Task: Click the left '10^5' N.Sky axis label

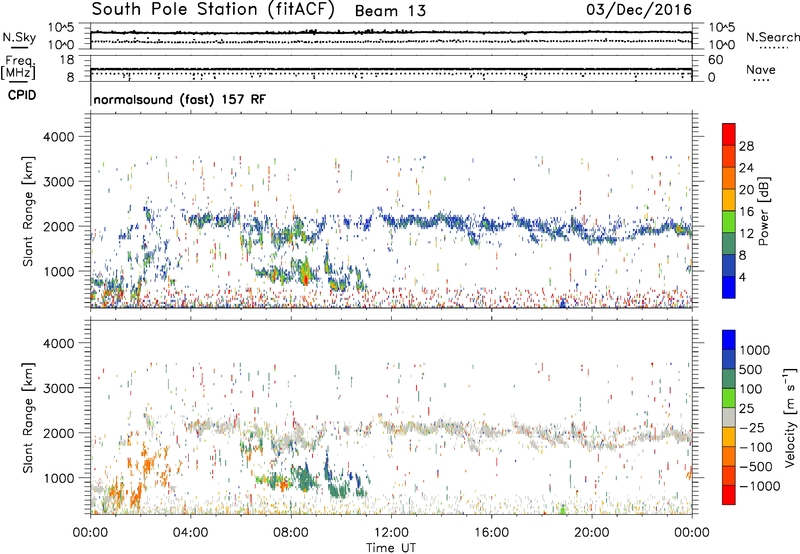Action: point(61,28)
